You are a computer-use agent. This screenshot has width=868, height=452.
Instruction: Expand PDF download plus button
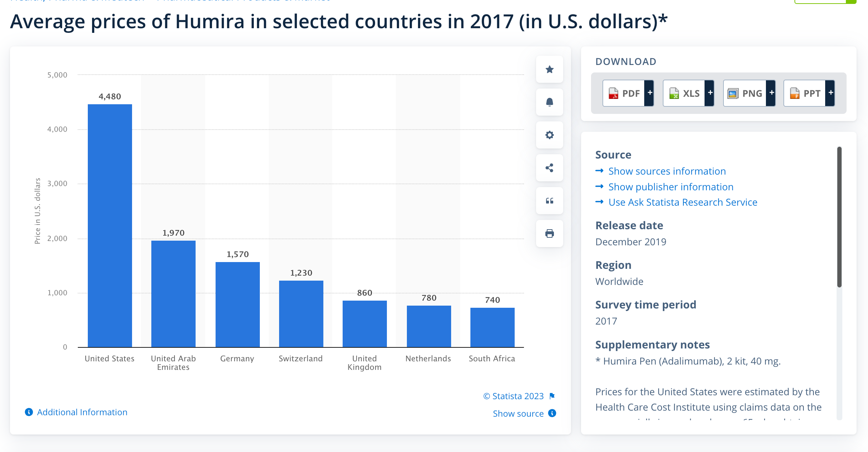coord(650,93)
